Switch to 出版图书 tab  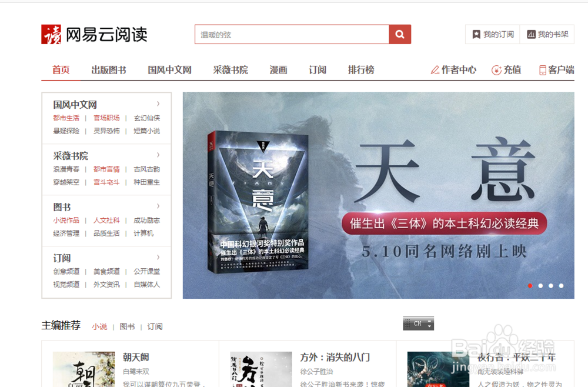coord(109,70)
